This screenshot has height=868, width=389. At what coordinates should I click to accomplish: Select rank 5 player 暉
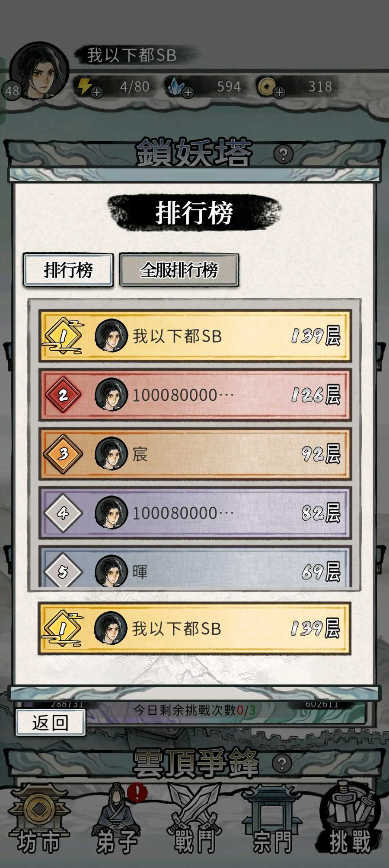tap(194, 567)
